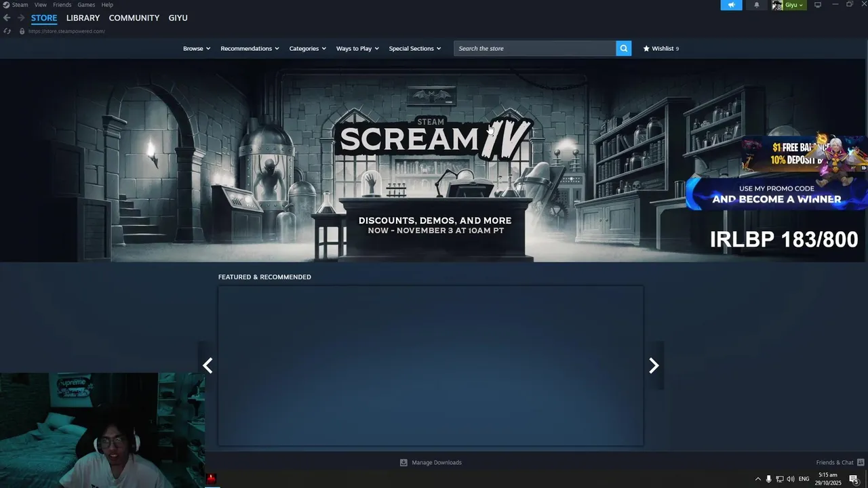Click the Steam Scream IV sale banner
This screenshot has height=488, width=868.
tap(434, 161)
